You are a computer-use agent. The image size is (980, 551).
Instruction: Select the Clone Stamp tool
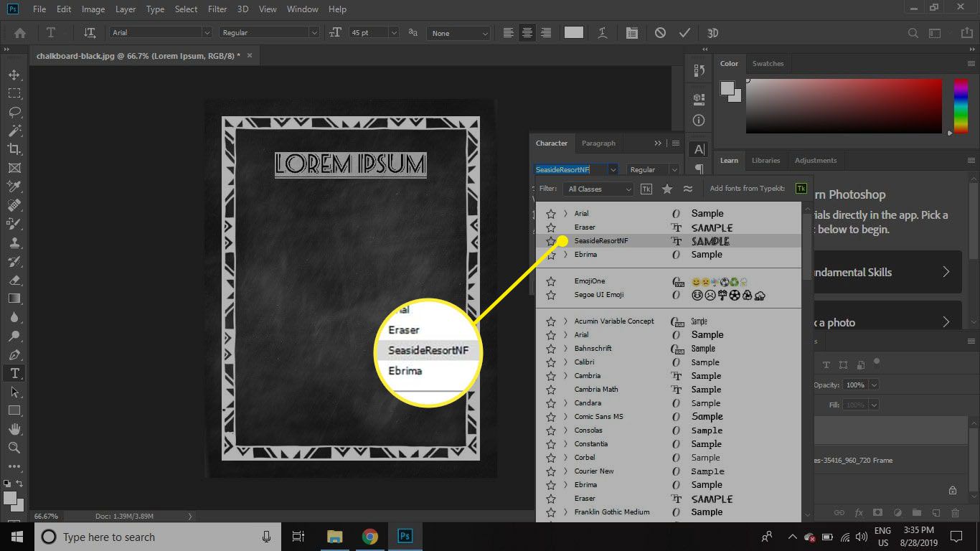coord(14,242)
